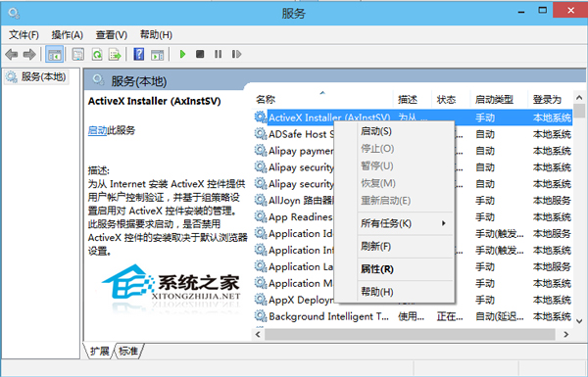Click gear icon beside Application Information service
This screenshot has height=377, width=588.
point(261,250)
